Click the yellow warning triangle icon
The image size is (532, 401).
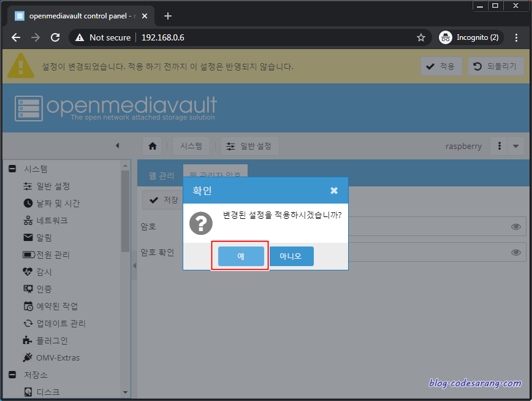[21, 66]
